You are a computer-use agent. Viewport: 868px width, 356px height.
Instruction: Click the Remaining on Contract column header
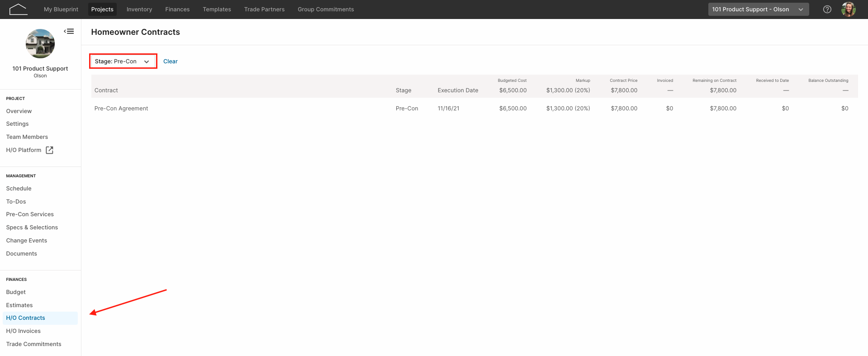715,81
